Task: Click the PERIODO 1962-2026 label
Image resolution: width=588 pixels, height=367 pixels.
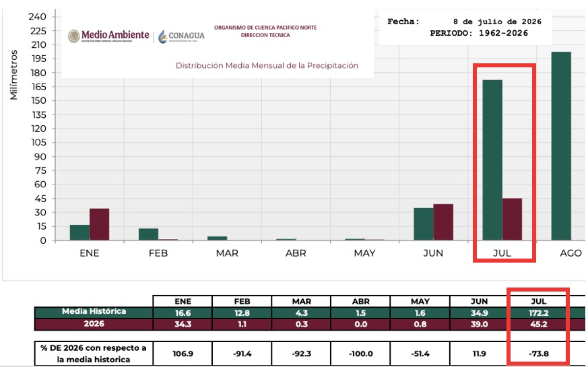Action: coord(479,34)
